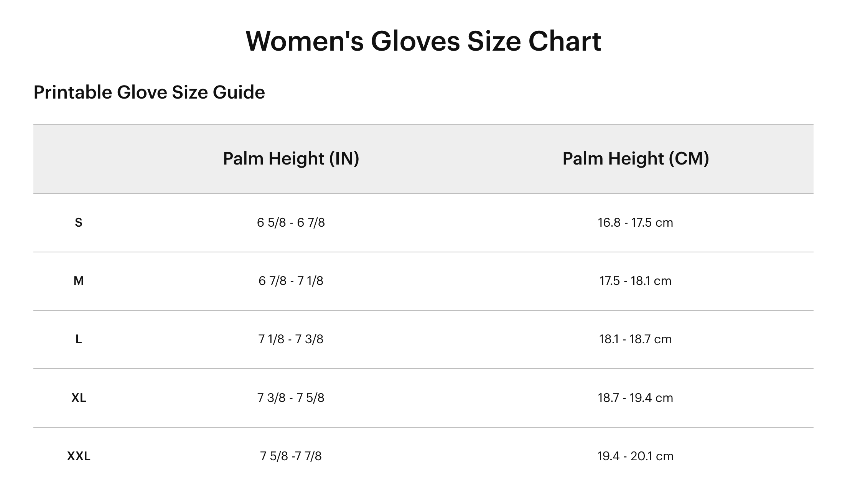Click the L size row label
The image size is (850, 504).
(x=79, y=339)
